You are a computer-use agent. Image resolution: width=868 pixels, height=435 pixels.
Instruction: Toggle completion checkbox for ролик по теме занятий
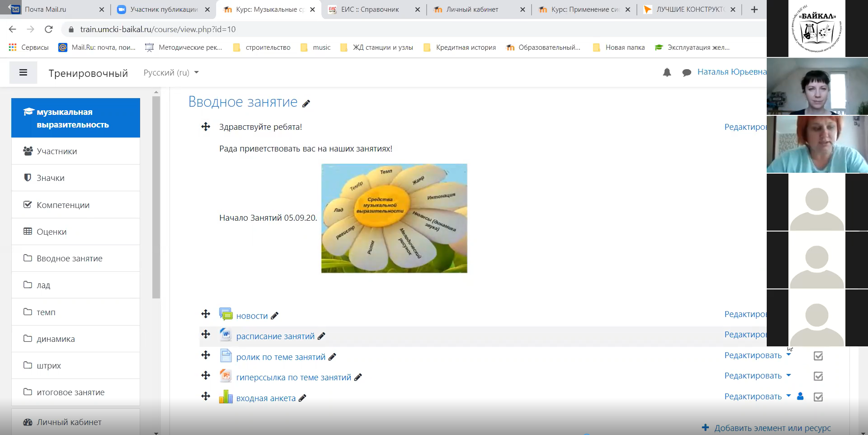tap(818, 356)
